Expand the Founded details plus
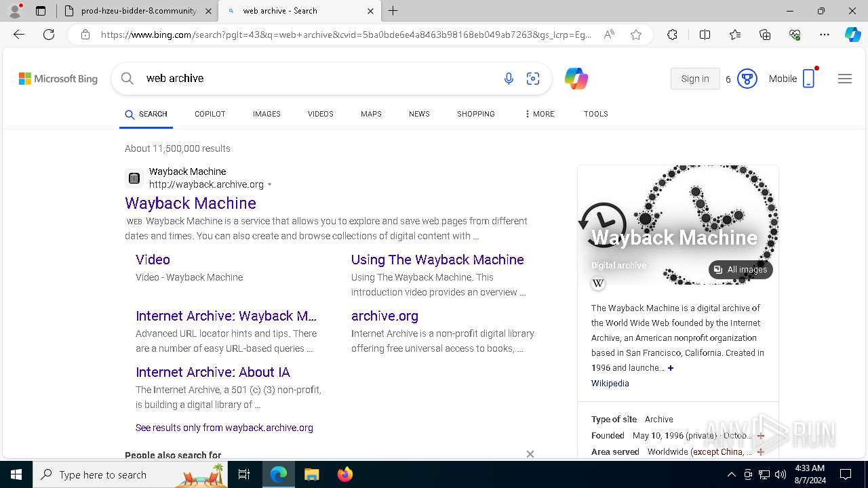This screenshot has height=488, width=868. pyautogui.click(x=760, y=436)
